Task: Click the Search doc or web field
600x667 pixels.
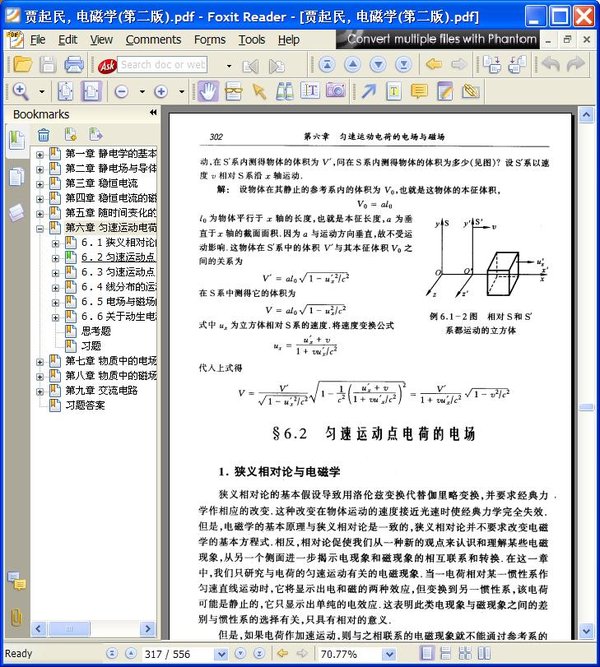Action: [x=163, y=65]
